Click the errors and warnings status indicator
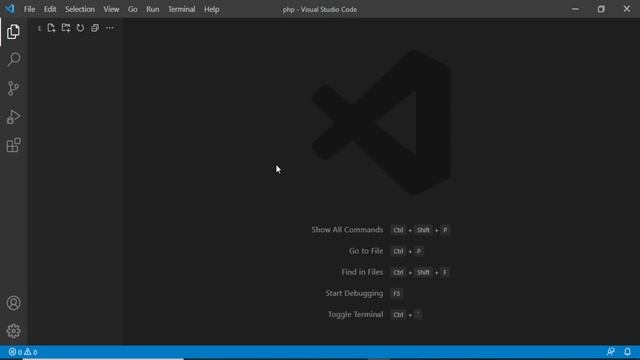 pos(23,352)
